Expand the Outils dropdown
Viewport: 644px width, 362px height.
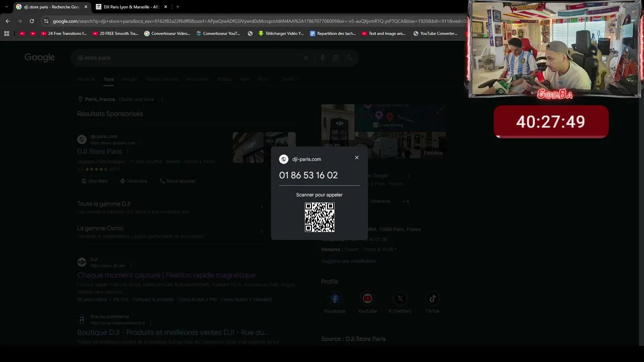coord(289,79)
